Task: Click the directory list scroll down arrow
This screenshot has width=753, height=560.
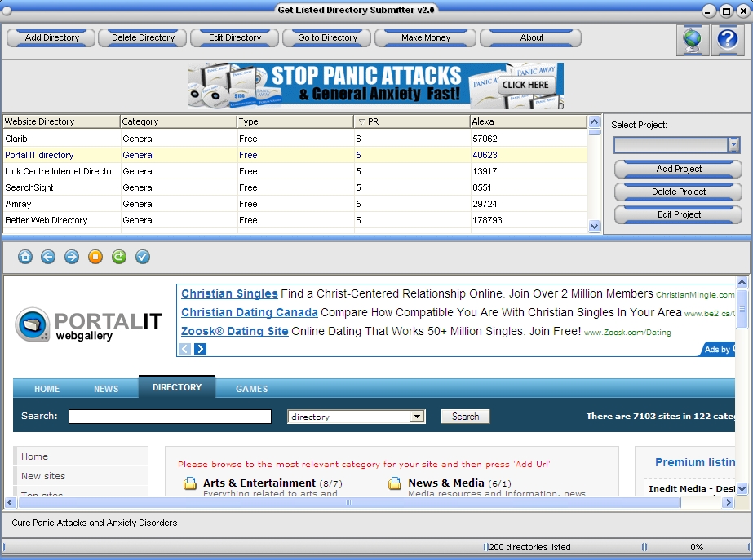Action: coord(594,227)
